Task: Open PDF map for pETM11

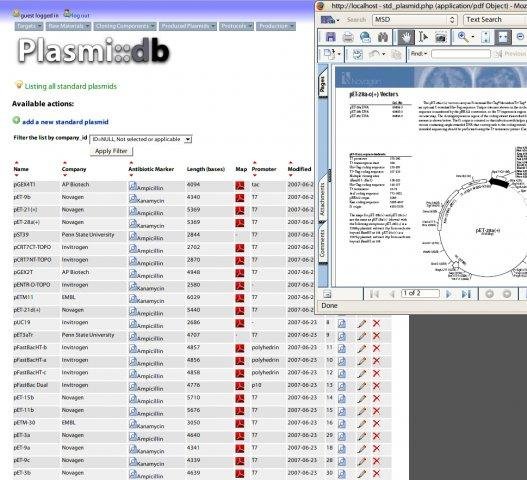Action: (x=240, y=298)
